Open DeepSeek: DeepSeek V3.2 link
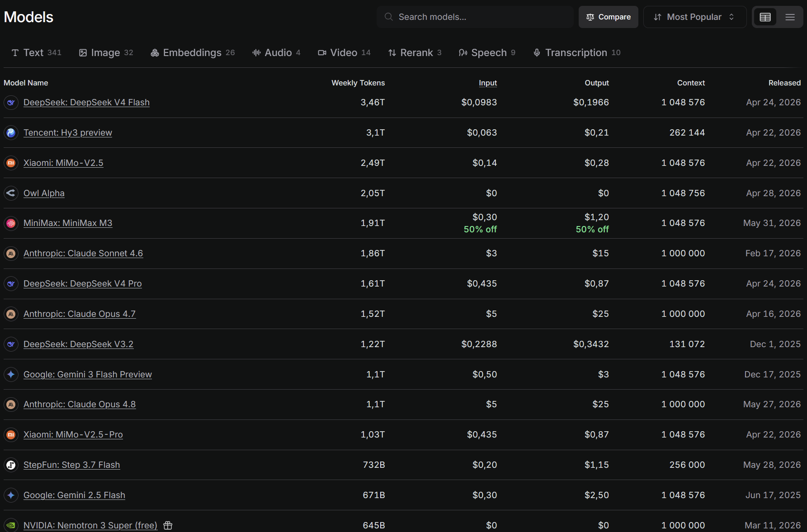The height and width of the screenshot is (532, 807). pos(78,344)
